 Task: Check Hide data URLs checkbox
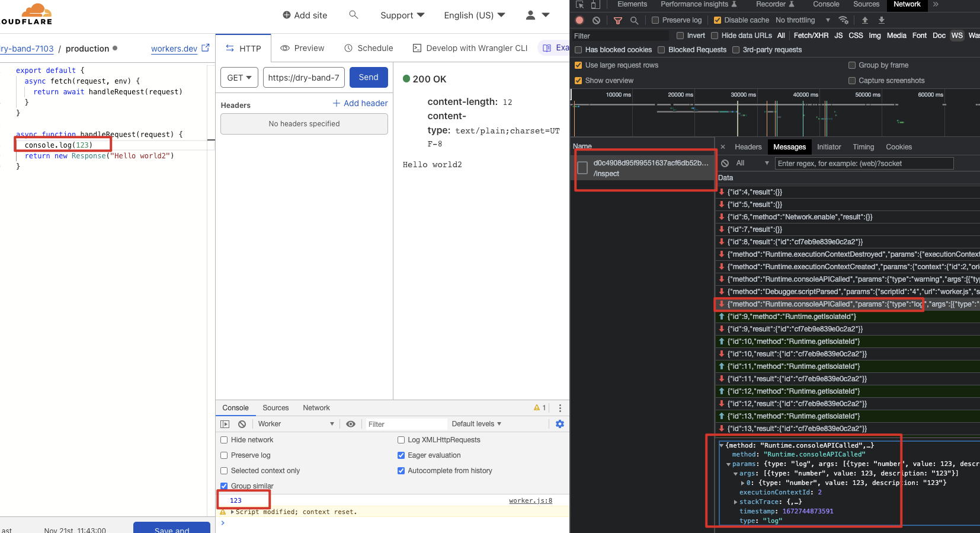click(x=715, y=36)
